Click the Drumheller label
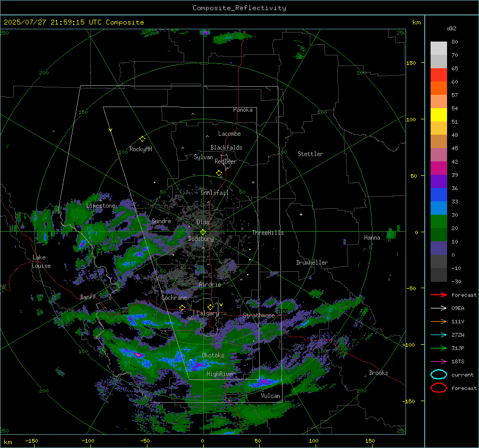 coord(312,263)
